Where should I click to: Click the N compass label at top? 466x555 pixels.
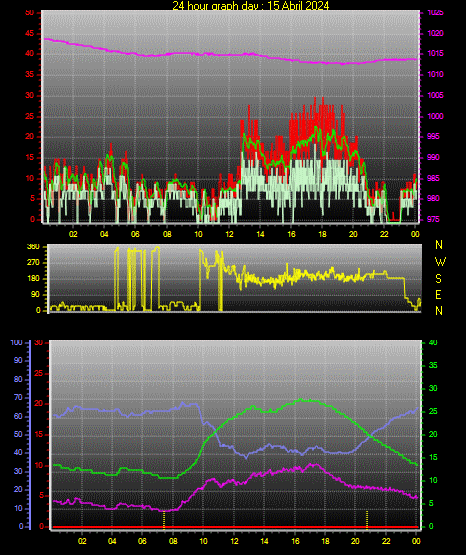[439, 245]
